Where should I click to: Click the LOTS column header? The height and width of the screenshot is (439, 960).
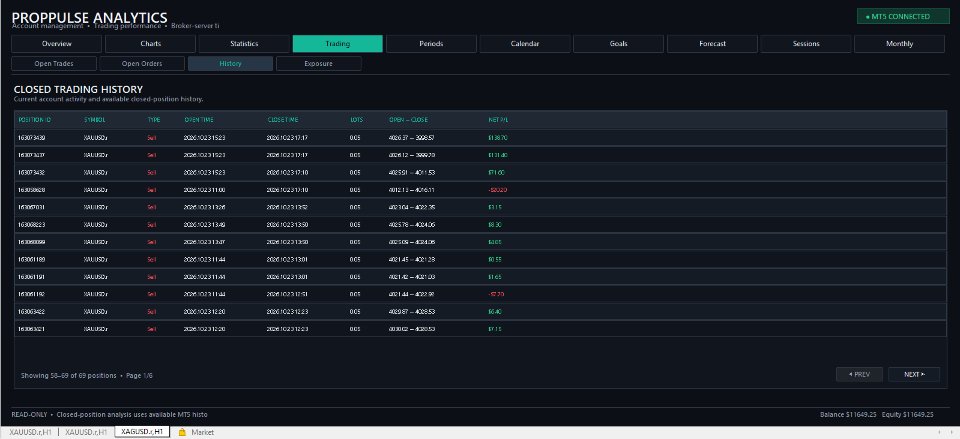tap(356, 119)
